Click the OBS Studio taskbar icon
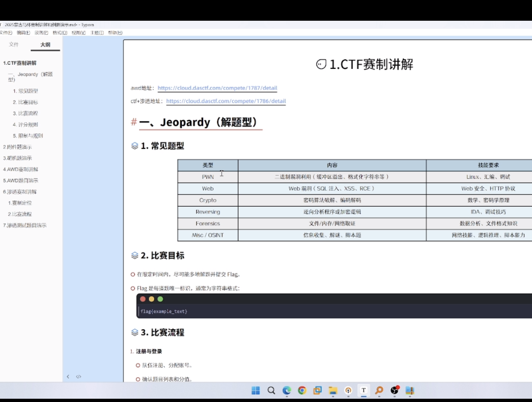Viewport: 532px width, 402px height. 395,390
